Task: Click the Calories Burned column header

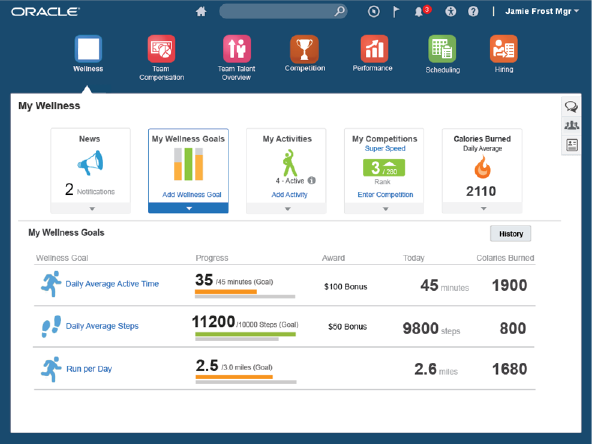Action: [x=505, y=258]
